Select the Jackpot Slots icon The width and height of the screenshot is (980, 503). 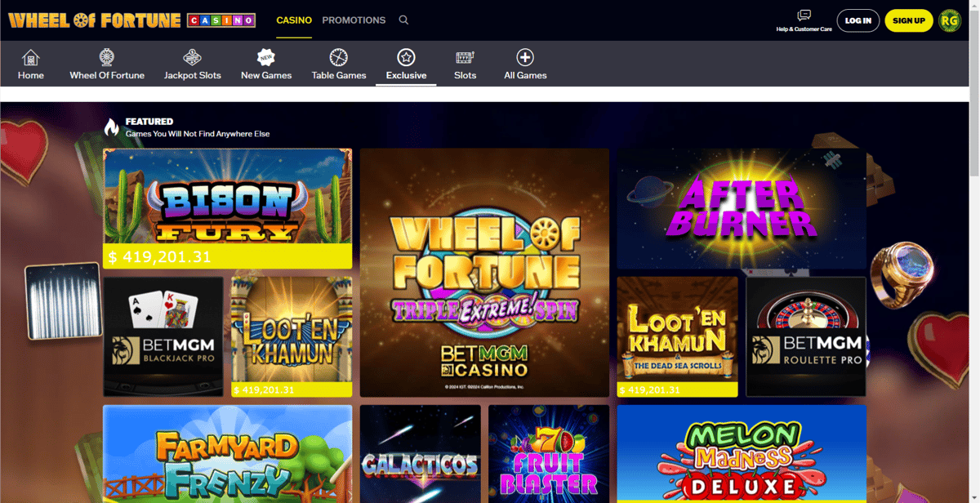pos(193,58)
